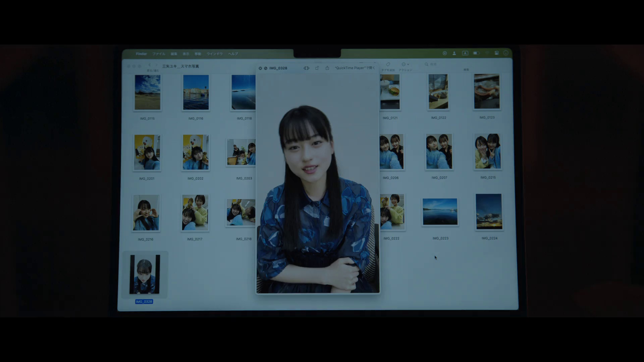Image resolution: width=644 pixels, height=362 pixels.
Task: Open the ヘルプ menu
Action: pyautogui.click(x=233, y=54)
